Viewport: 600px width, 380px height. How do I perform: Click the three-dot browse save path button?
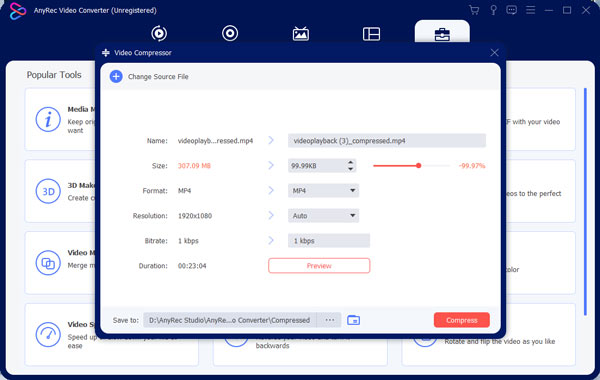click(x=329, y=320)
